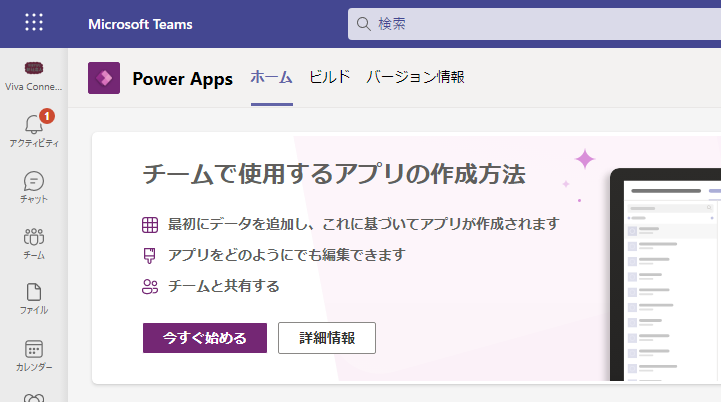Click the people icon beside チームと共有する

click(x=150, y=287)
